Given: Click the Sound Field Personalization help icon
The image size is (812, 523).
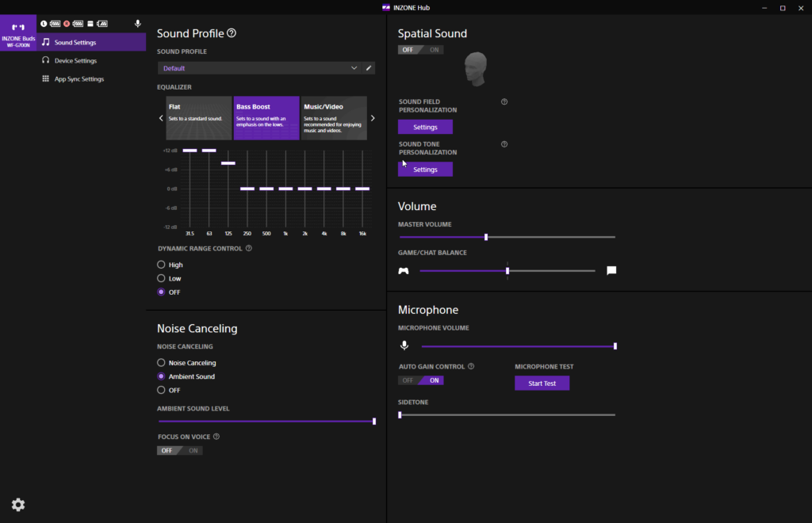Looking at the screenshot, I should [504, 101].
